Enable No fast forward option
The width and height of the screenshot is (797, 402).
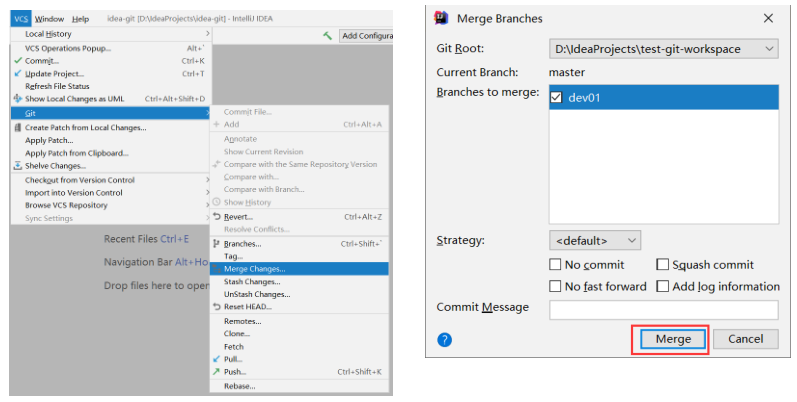[x=555, y=287]
